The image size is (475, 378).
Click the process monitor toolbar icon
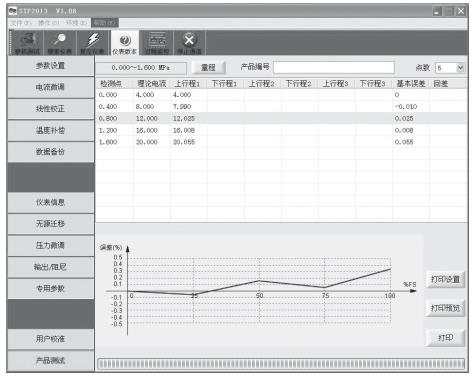(x=157, y=43)
